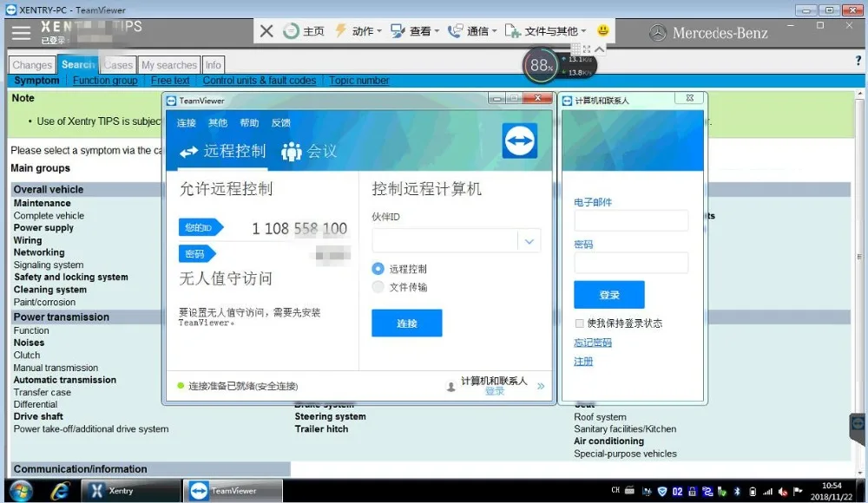Open the 文件与其他 files and extras menu
The height and width of the screenshot is (503, 868).
(x=545, y=31)
